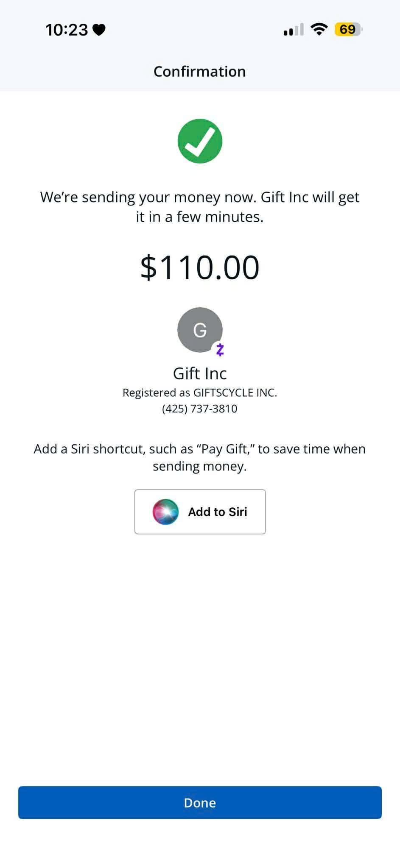Tap the heart icon beside the clock
The width and height of the screenshot is (400, 868).
click(x=99, y=30)
